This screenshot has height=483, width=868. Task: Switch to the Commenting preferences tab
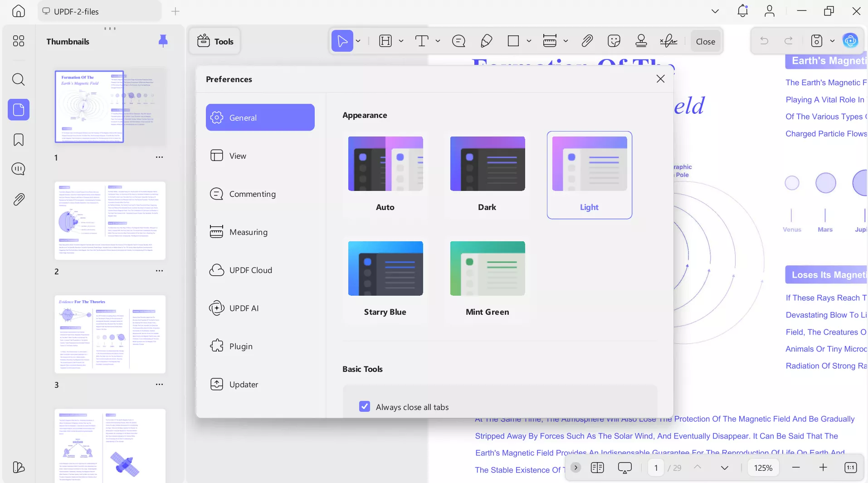pyautogui.click(x=252, y=194)
